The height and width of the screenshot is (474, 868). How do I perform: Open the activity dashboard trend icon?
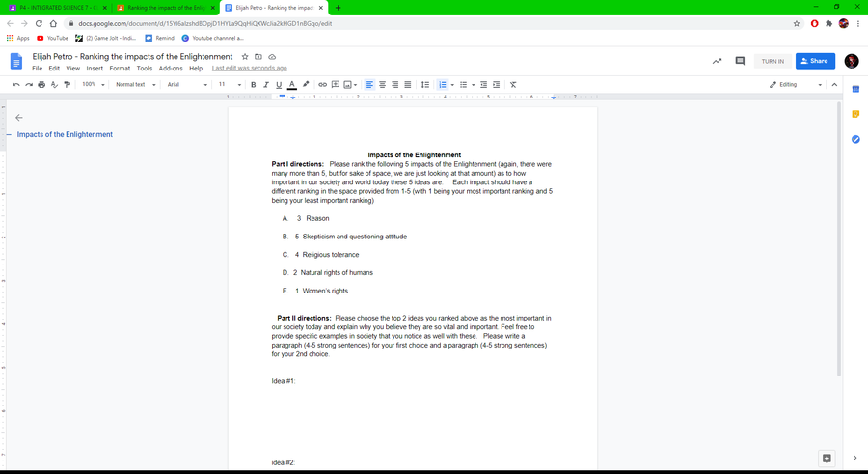coord(717,61)
